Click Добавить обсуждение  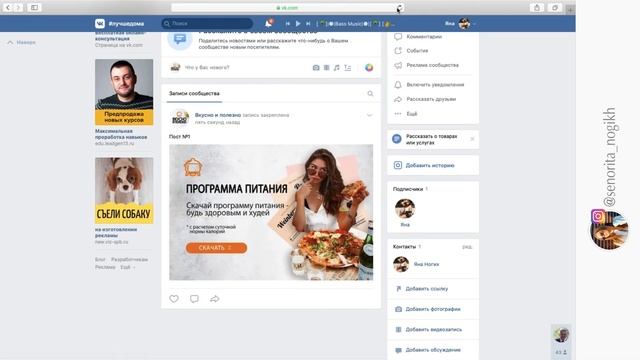click(433, 350)
